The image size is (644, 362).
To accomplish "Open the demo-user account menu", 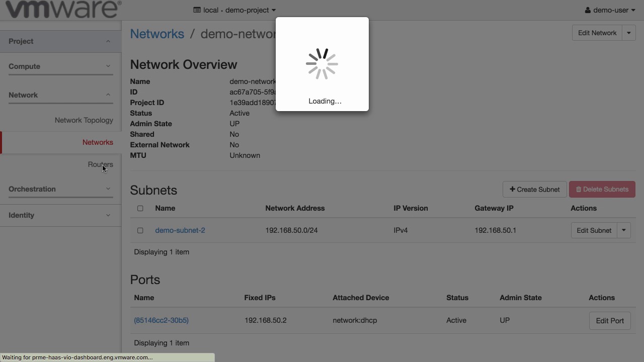I will point(610,10).
